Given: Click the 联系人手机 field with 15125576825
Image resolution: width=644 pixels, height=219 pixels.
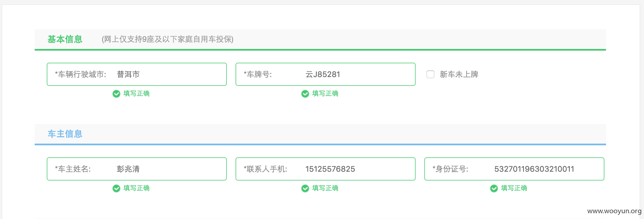Looking at the screenshot, I should click(x=326, y=169).
